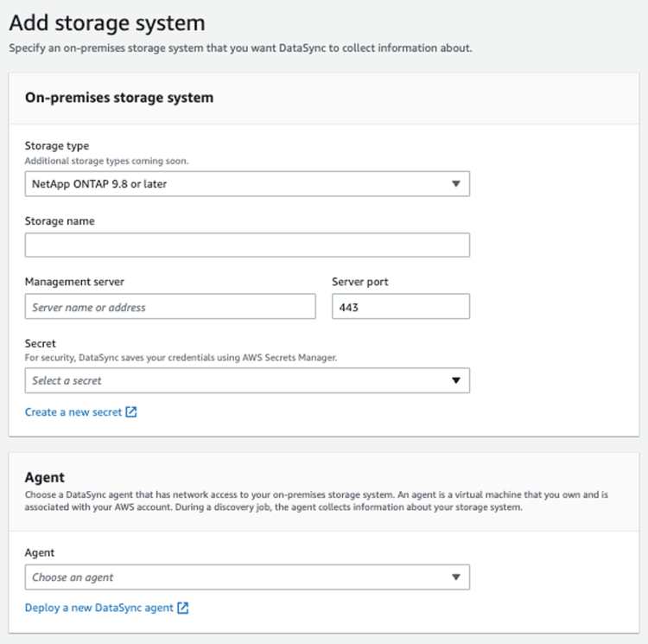Click the Secret field label
Viewport: 648px width, 644px height.
(40, 343)
